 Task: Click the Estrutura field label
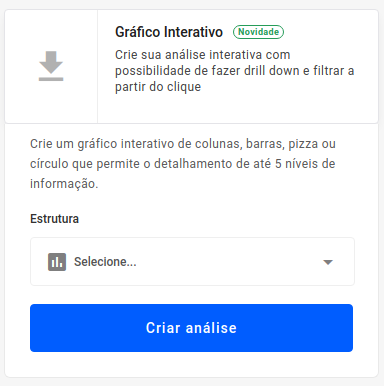point(55,219)
